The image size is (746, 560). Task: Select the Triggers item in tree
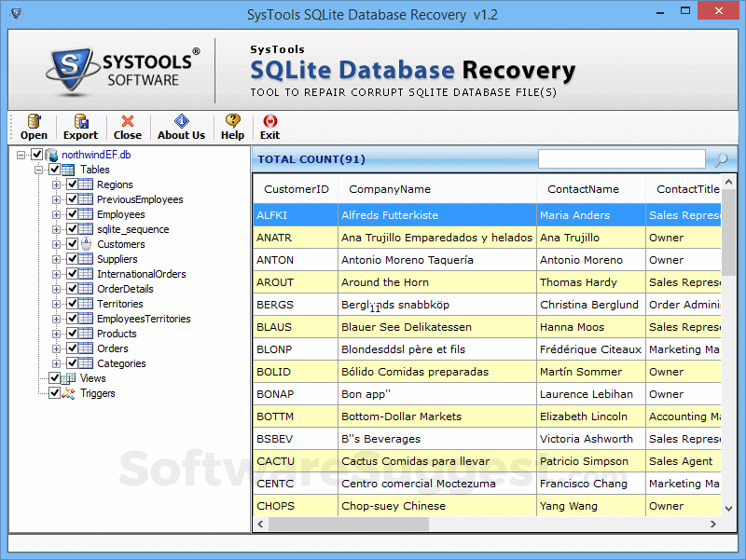97,393
